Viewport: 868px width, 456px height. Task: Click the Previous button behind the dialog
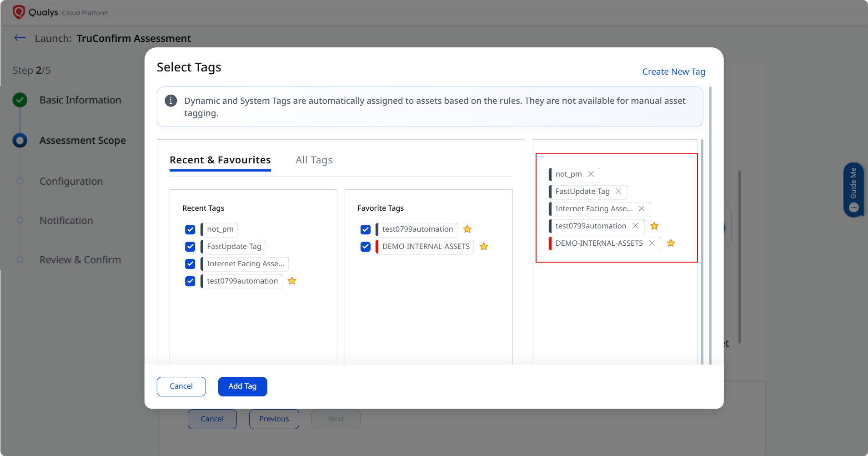coord(274,419)
